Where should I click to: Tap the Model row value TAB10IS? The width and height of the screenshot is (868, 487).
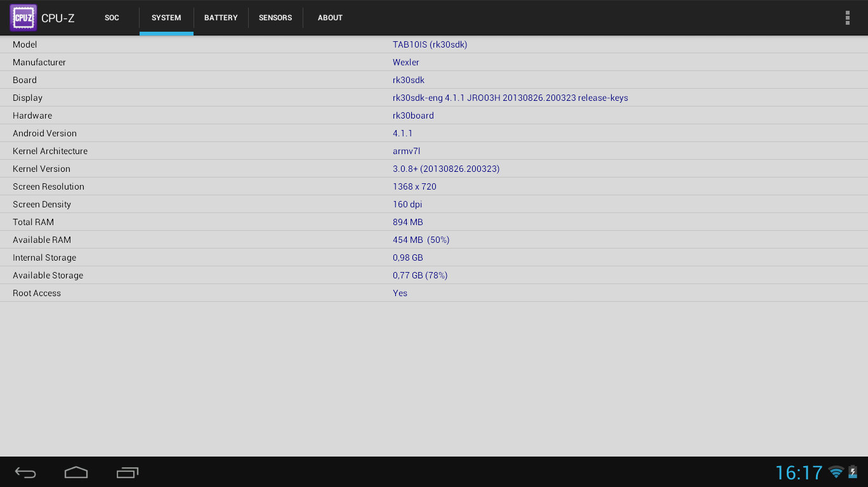point(430,44)
